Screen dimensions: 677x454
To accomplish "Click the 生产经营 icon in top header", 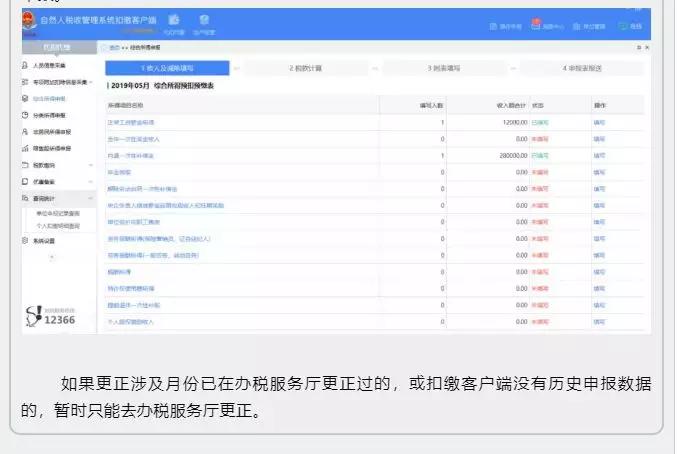I will (204, 20).
